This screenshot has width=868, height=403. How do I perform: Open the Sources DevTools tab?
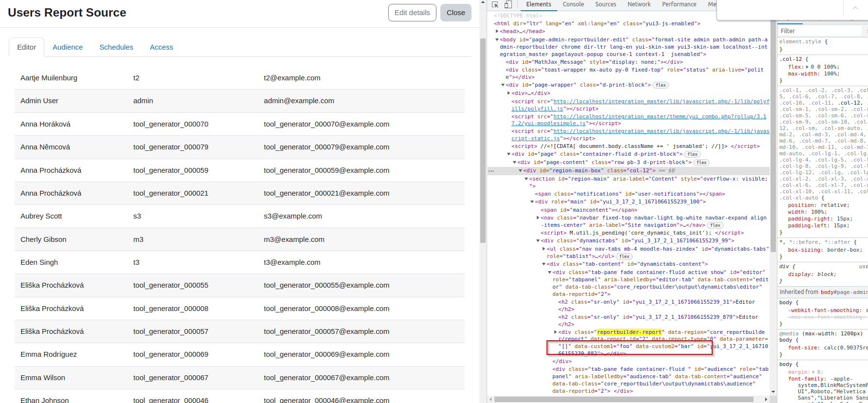point(605,4)
